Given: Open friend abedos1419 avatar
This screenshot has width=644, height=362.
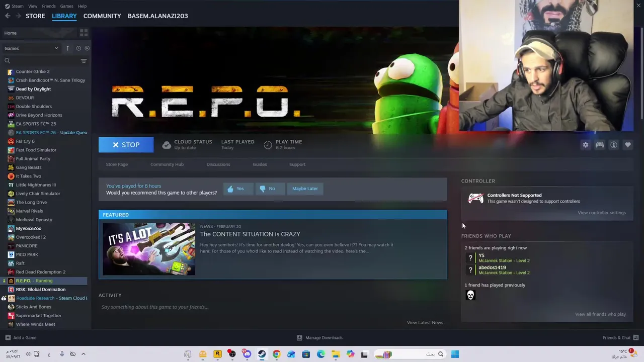Looking at the screenshot, I should 470,270.
